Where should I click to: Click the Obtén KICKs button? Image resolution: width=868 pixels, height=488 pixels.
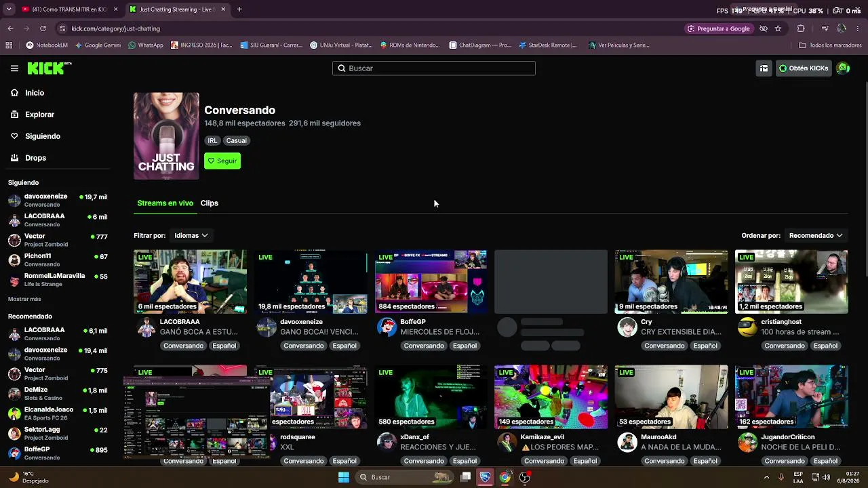(x=804, y=68)
